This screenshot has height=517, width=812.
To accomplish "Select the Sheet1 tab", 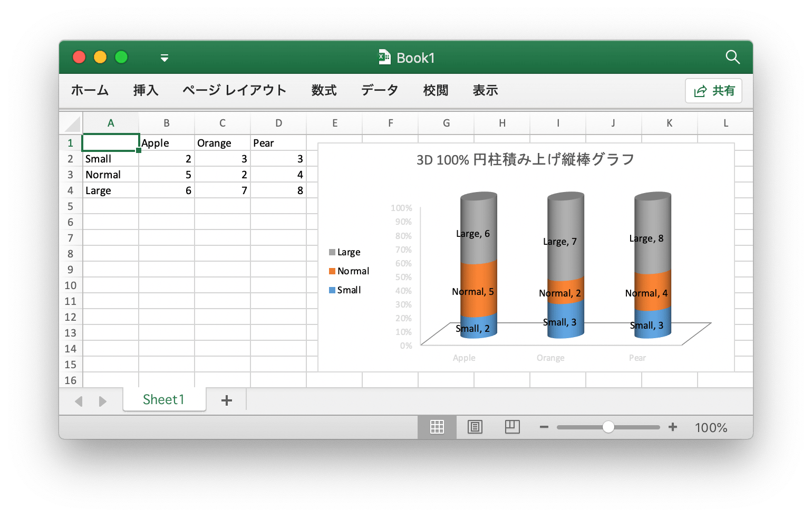I will [x=163, y=399].
